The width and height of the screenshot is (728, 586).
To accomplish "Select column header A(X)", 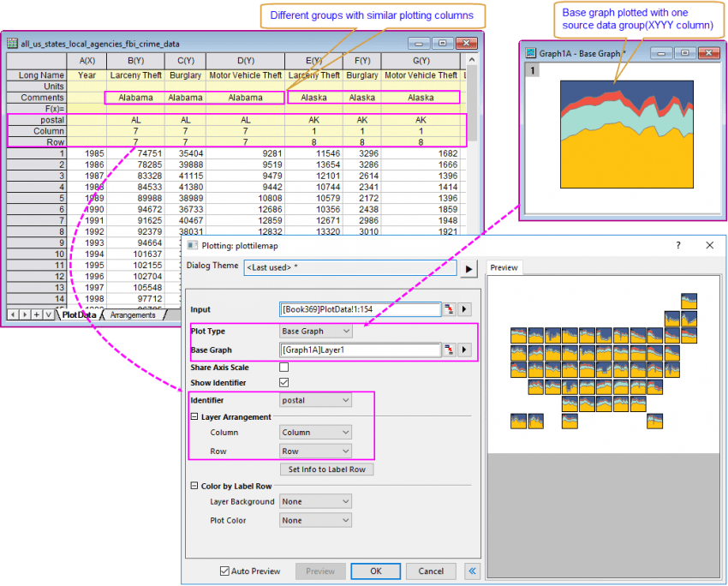I will click(87, 61).
